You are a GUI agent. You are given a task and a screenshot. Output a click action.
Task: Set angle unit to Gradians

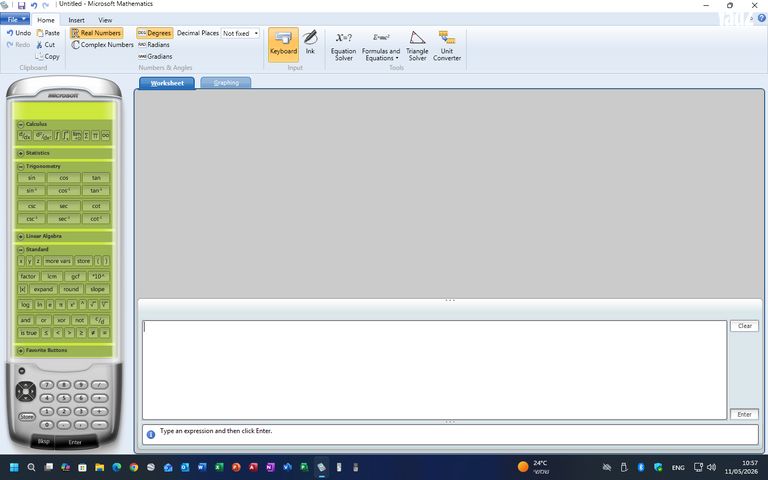tap(155, 56)
